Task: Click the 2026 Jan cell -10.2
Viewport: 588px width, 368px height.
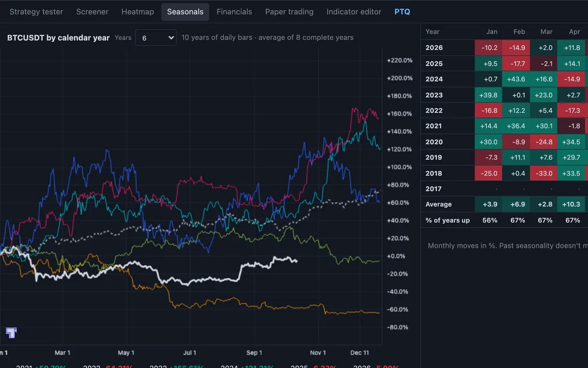Action: coord(488,48)
